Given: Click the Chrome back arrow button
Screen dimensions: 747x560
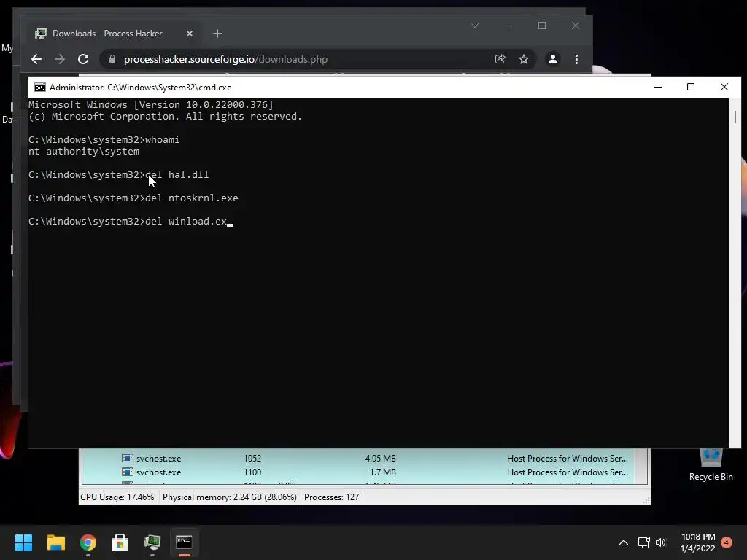Looking at the screenshot, I should [x=36, y=59].
